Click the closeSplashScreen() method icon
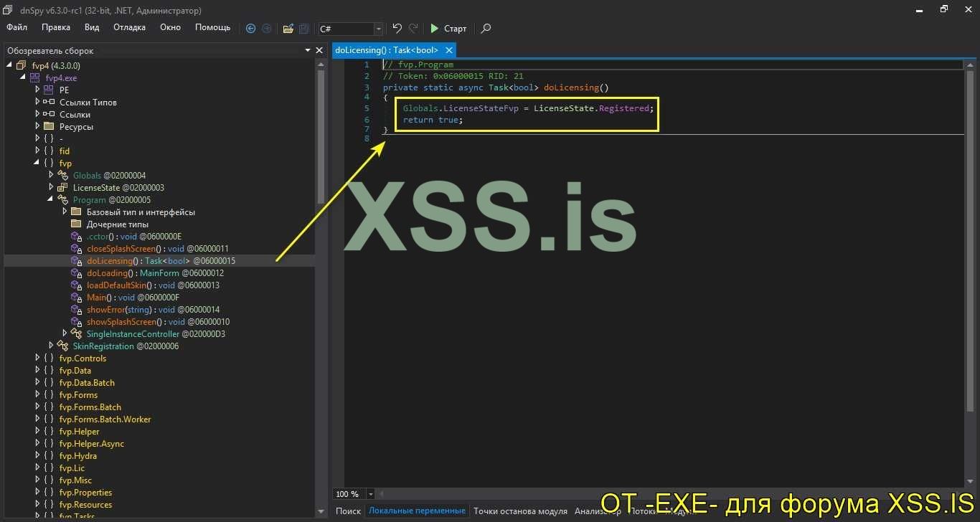This screenshot has height=522, width=980. (75, 249)
